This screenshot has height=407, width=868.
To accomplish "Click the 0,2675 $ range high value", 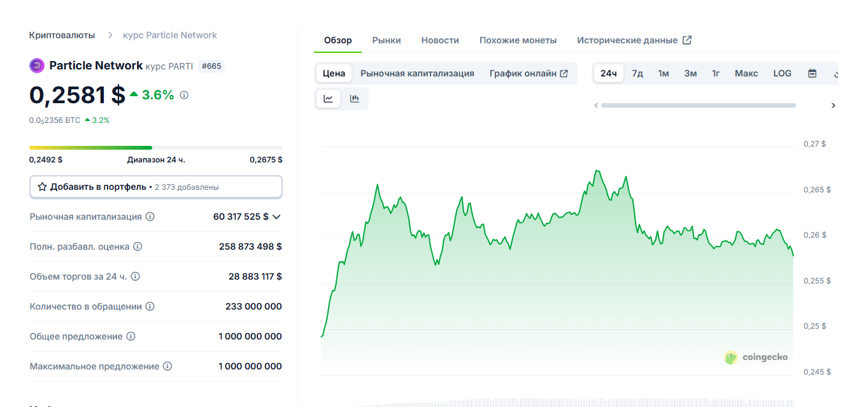I will 266,160.
